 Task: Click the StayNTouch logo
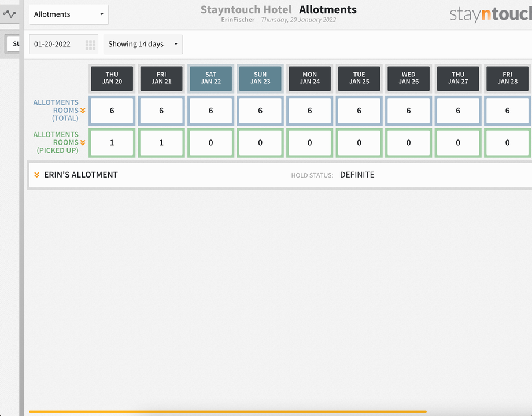[490, 14]
